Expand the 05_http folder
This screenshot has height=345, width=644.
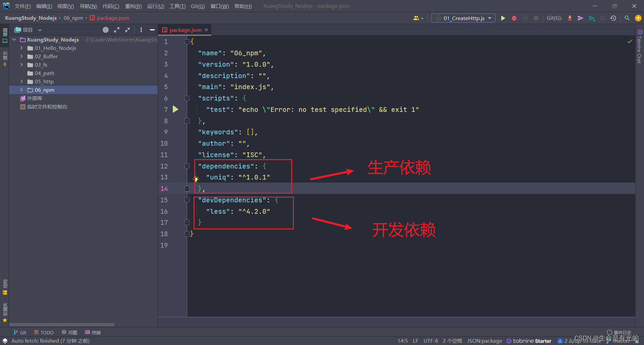coord(22,81)
